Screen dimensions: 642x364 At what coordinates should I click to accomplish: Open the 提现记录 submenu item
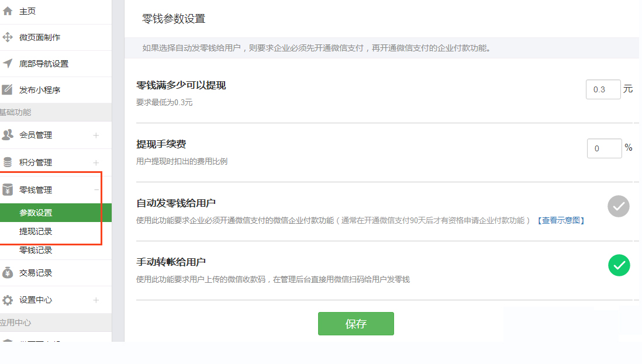[36, 231]
